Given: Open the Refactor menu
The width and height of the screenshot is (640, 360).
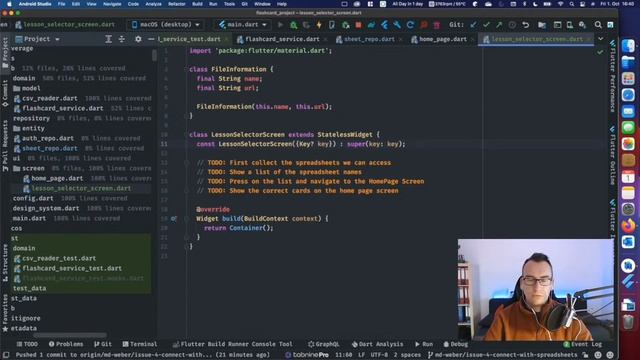Looking at the screenshot, I should (176, 4).
